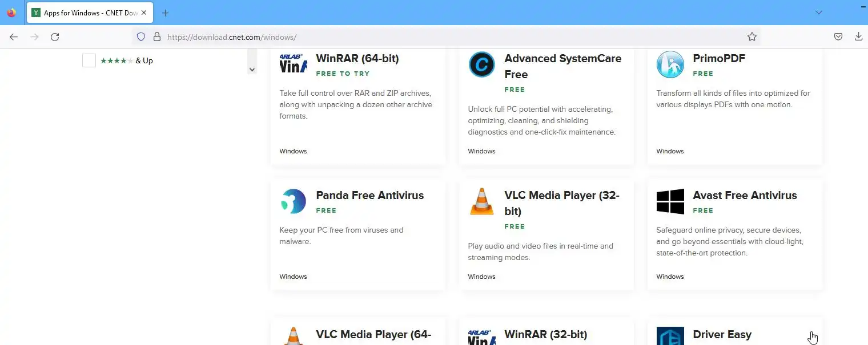Click the 'Transform all kinds of files' description
The width and height of the screenshot is (868, 345).
coord(733,99)
